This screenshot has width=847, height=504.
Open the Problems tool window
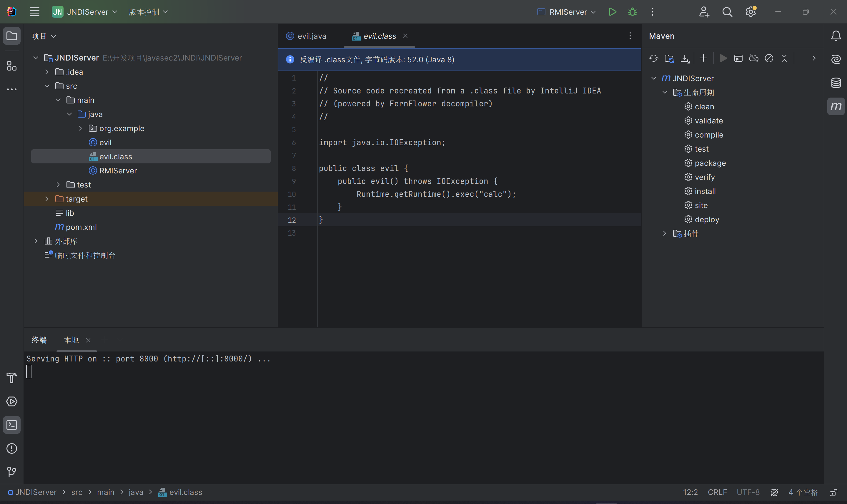(x=11, y=448)
